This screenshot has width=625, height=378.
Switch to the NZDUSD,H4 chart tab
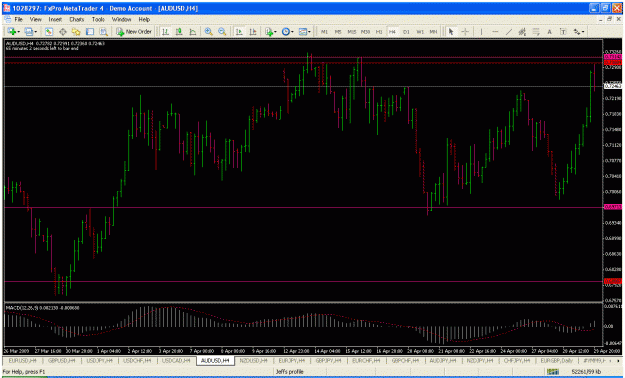[x=254, y=360]
